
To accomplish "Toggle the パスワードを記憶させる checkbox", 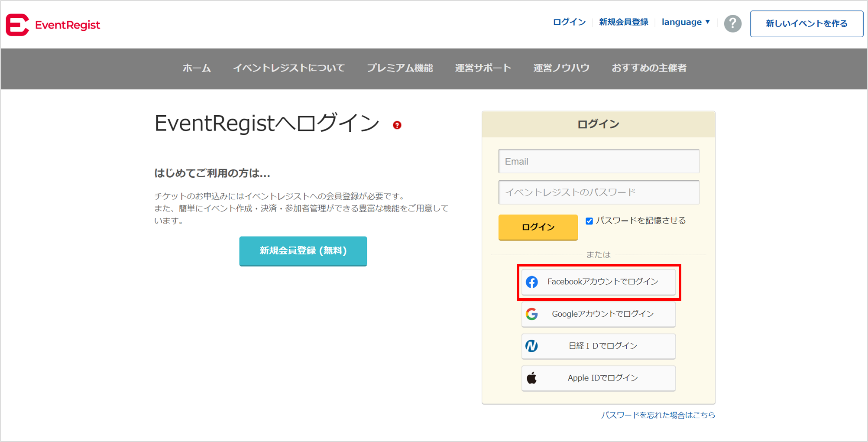I will pos(589,221).
